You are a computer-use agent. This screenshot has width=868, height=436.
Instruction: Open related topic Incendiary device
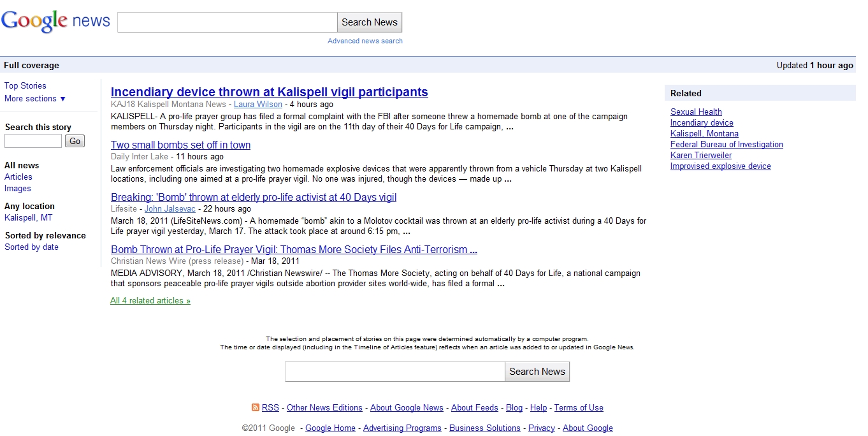[702, 122]
